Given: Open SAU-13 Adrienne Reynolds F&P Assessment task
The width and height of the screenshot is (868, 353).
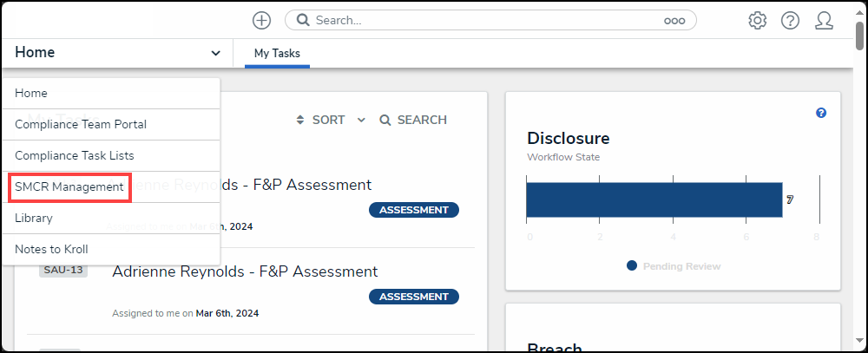Looking at the screenshot, I should point(245,271).
